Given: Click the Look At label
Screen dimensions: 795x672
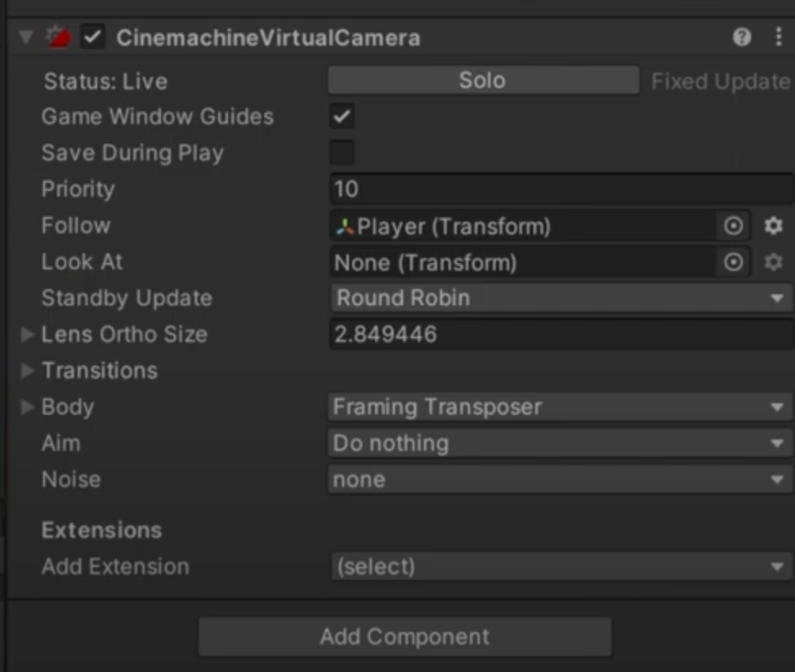Looking at the screenshot, I should tap(83, 262).
